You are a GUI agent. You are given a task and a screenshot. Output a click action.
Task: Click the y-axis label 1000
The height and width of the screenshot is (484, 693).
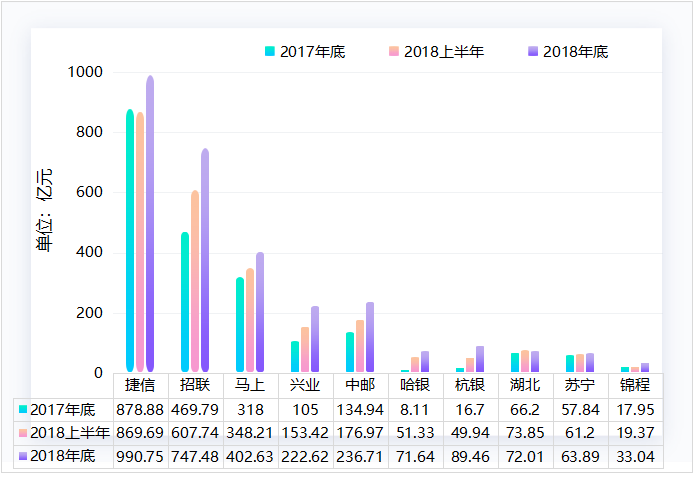pos(85,72)
